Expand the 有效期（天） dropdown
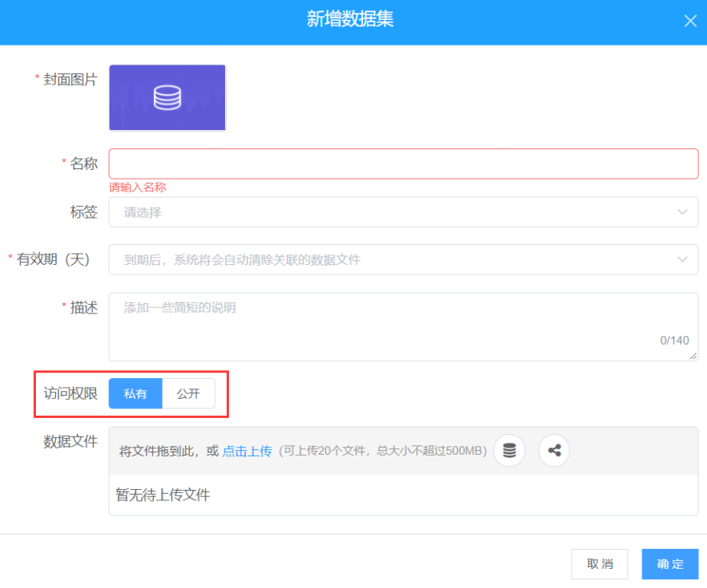 coord(391,259)
